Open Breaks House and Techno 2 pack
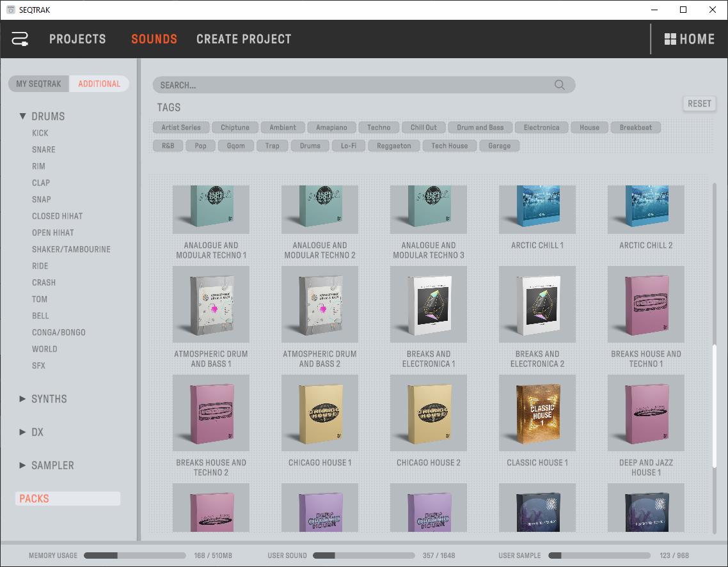The image size is (728, 567). [x=210, y=413]
